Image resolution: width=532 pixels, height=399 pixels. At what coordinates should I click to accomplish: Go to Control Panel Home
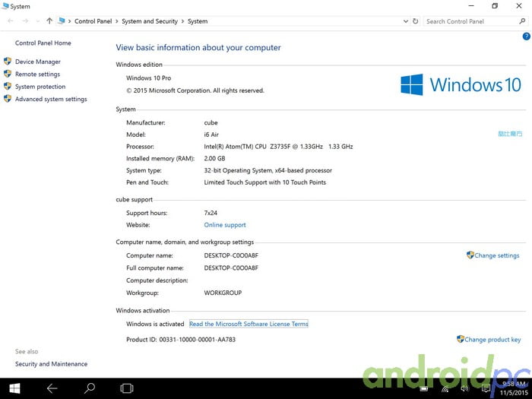[x=43, y=43]
